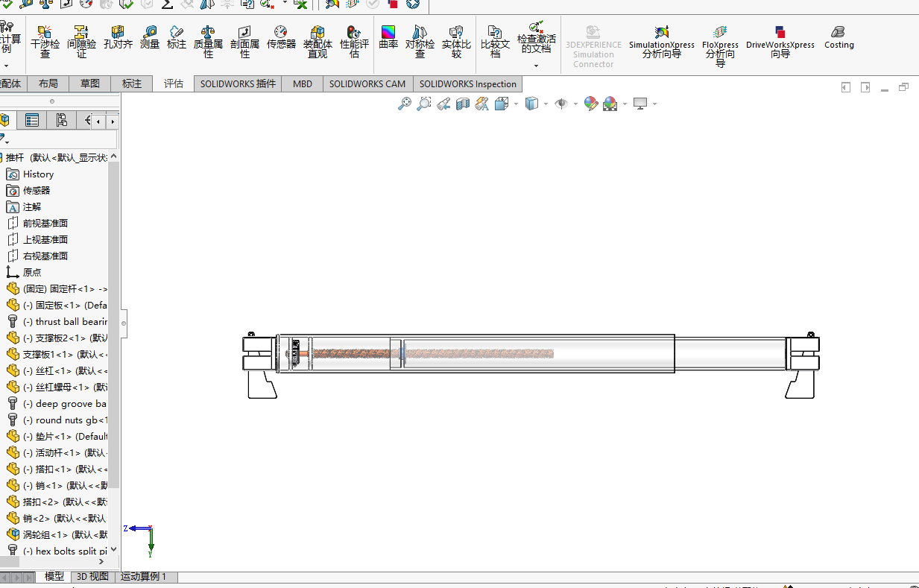Select 右视基准面 right plane

click(45, 256)
